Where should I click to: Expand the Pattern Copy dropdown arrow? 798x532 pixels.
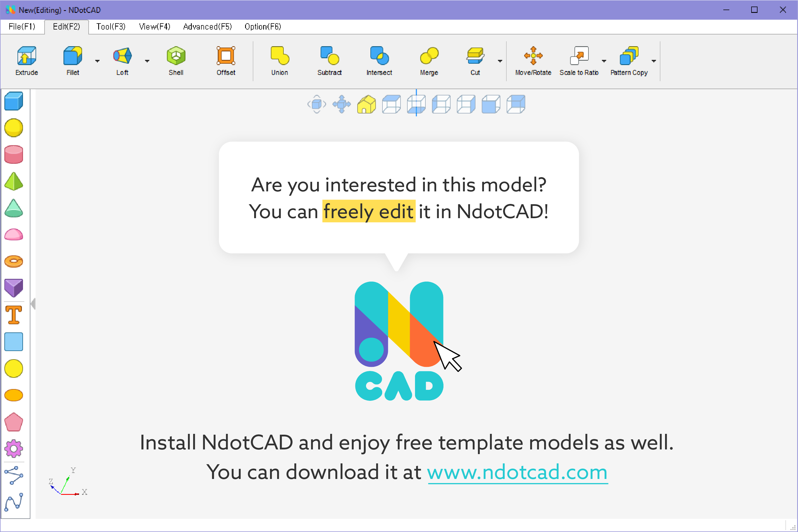(x=654, y=61)
